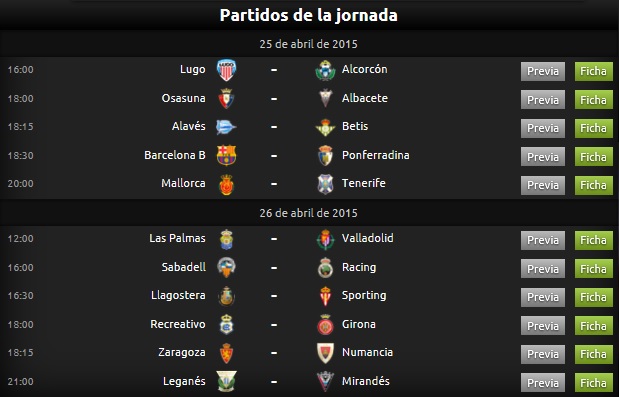619x397 pixels.
Task: Click the Barcelona B club badge
Action: (227, 155)
